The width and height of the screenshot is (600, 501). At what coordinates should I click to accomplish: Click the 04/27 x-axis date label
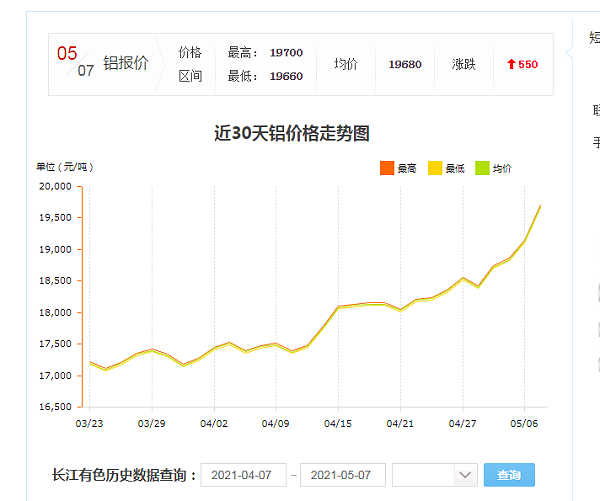(x=463, y=423)
